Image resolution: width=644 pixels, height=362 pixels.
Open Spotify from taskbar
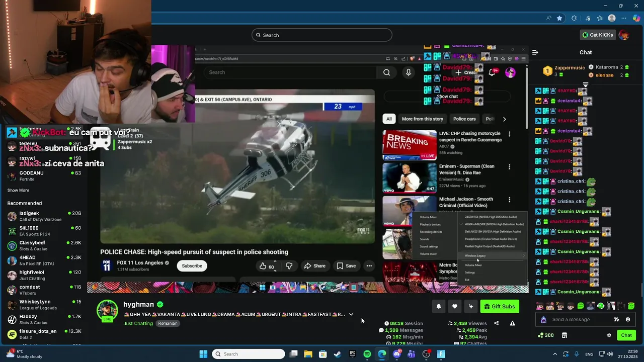[x=367, y=354]
